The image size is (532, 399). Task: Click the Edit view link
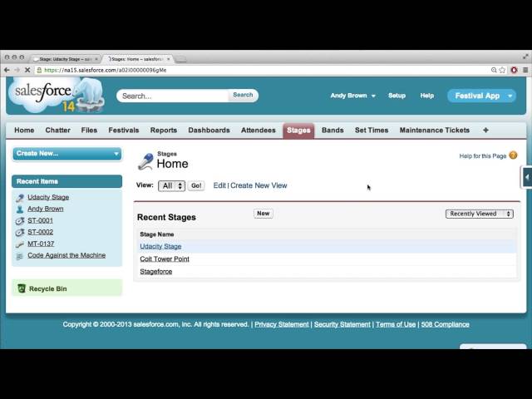click(219, 185)
